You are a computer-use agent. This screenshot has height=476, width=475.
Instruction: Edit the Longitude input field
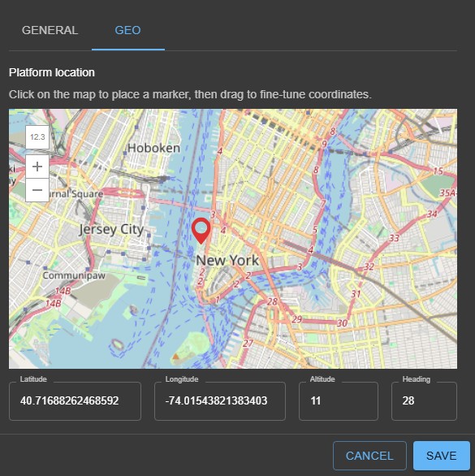(220, 401)
